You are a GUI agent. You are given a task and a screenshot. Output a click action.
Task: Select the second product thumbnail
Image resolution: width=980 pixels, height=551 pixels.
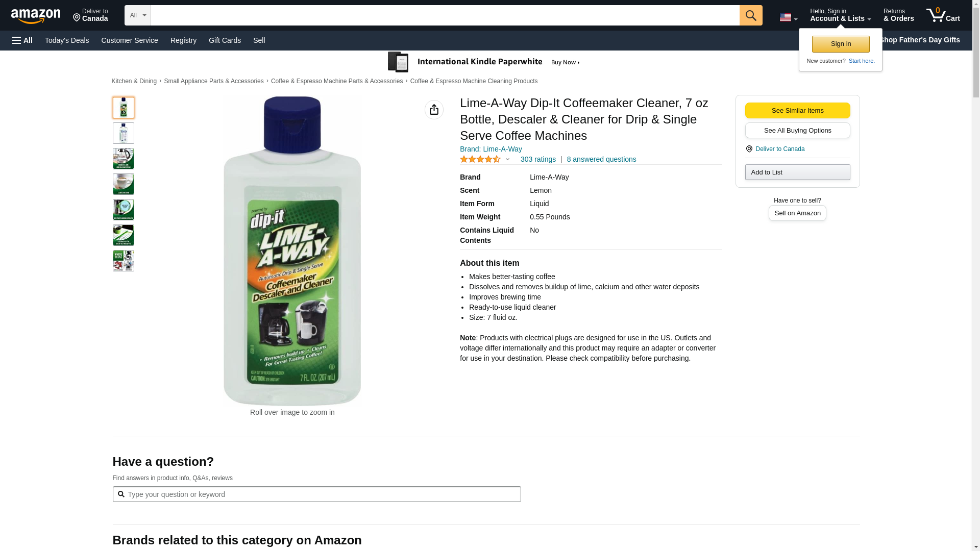tap(124, 133)
